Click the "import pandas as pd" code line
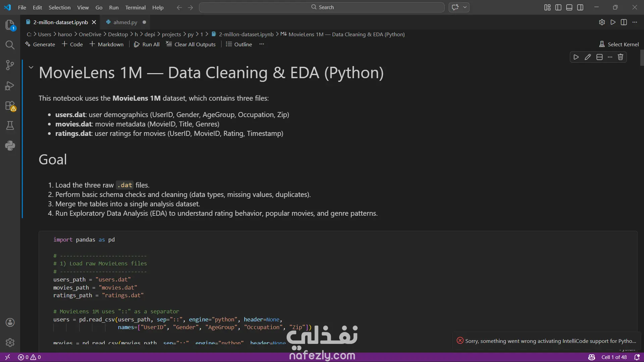Viewport: 644px width, 362px height. click(x=84, y=240)
